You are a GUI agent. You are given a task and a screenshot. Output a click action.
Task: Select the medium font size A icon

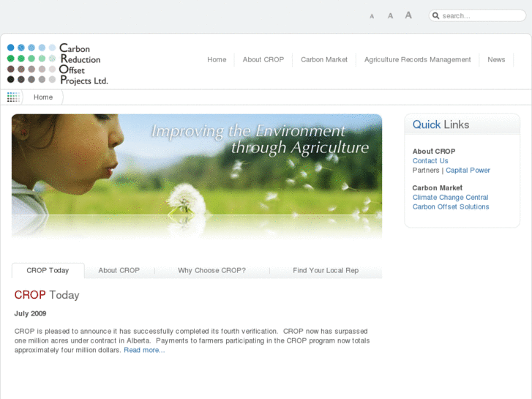click(x=391, y=16)
